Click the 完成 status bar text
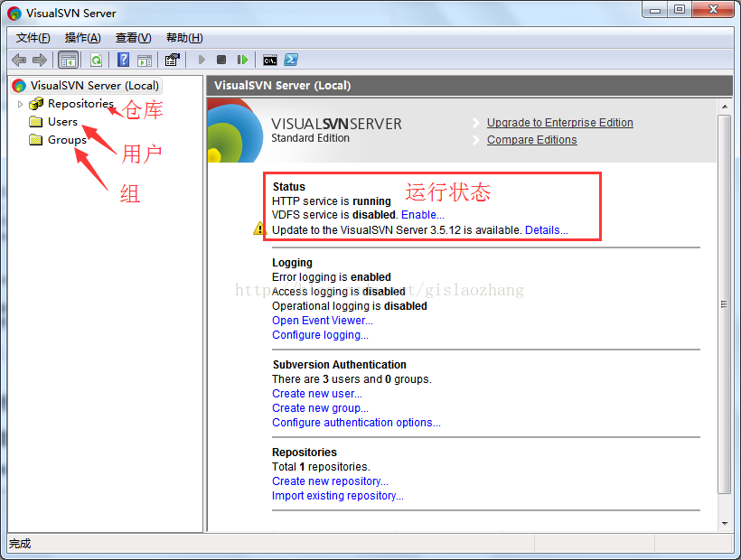Viewport: 741px width, 560px height. click(20, 544)
